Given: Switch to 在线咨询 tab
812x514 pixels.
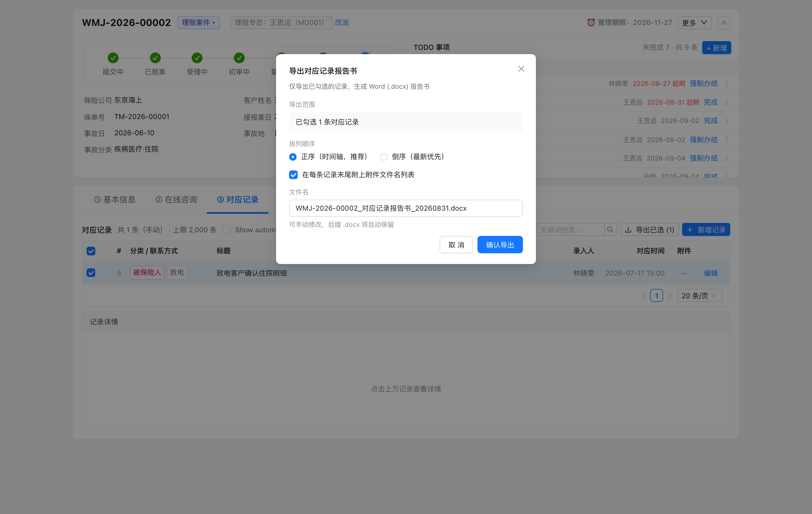Looking at the screenshot, I should (x=176, y=200).
